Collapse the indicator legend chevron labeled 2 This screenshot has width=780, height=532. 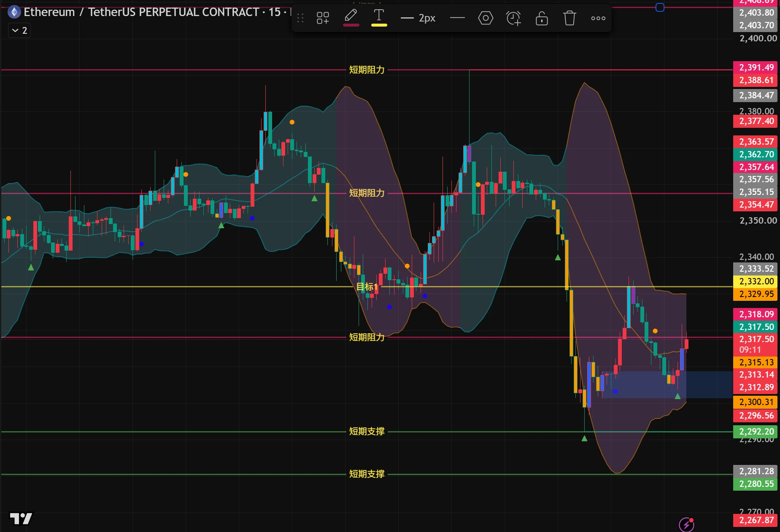tap(19, 30)
